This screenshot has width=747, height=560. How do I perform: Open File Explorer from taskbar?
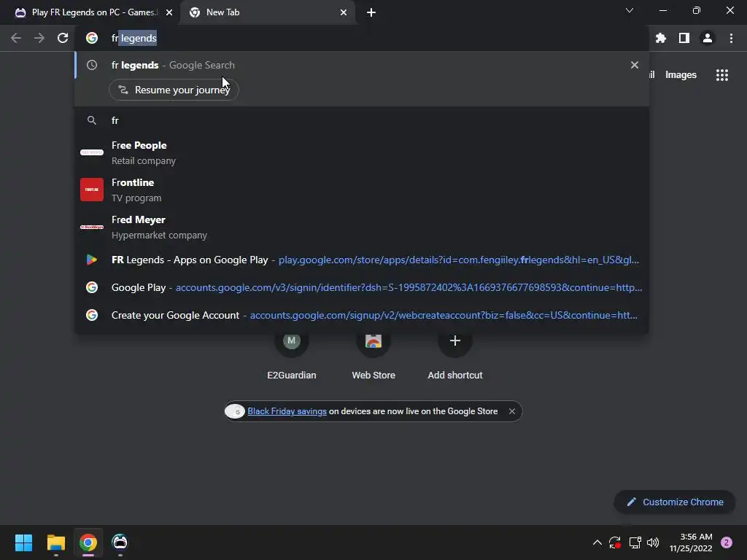click(55, 542)
